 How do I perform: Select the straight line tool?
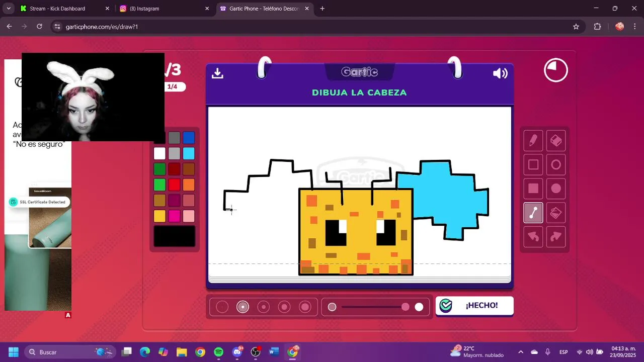(533, 213)
